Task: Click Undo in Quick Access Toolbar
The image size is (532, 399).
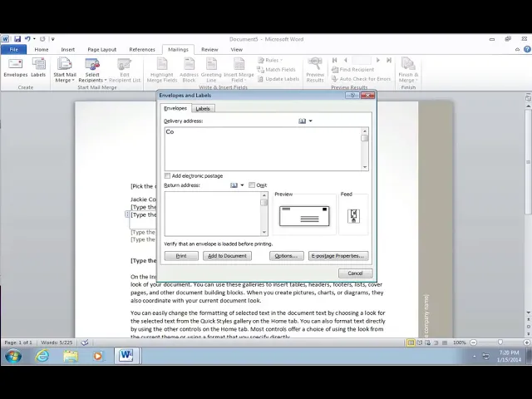Action: click(x=27, y=39)
